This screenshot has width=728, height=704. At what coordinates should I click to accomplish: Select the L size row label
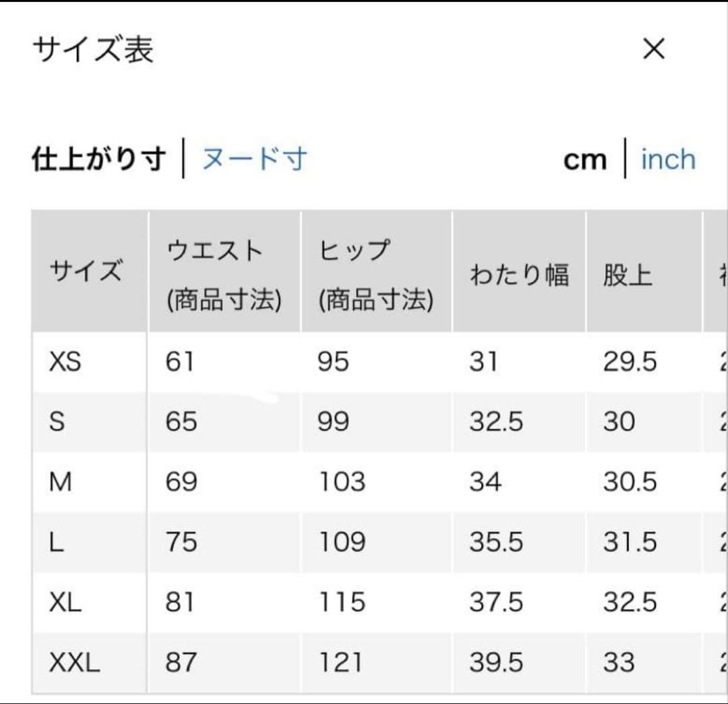click(x=56, y=542)
